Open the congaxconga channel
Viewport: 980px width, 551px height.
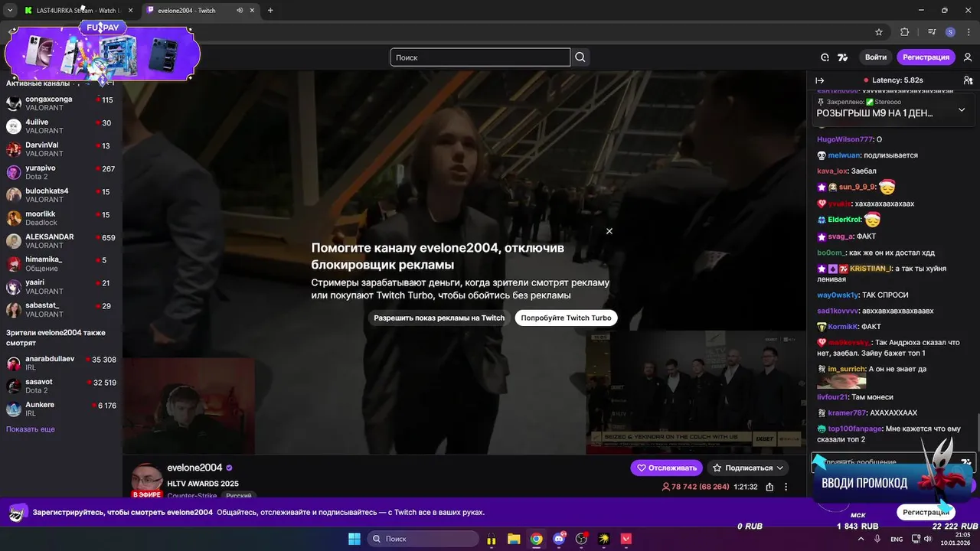(61, 103)
